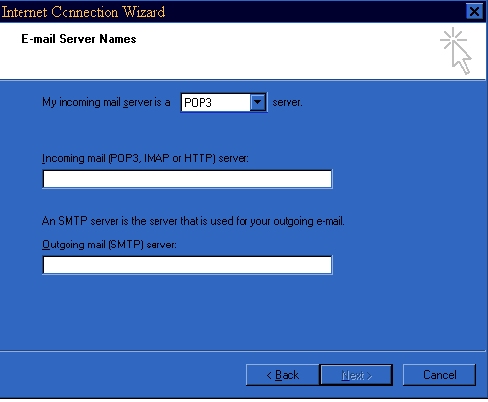Click the 'Outgoing mail (SMTP) server' label

(x=109, y=245)
